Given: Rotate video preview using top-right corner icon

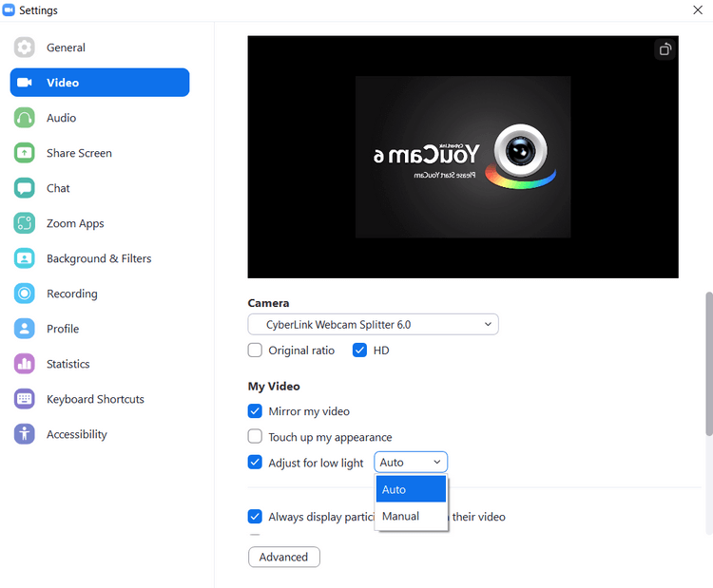Looking at the screenshot, I should (x=665, y=50).
